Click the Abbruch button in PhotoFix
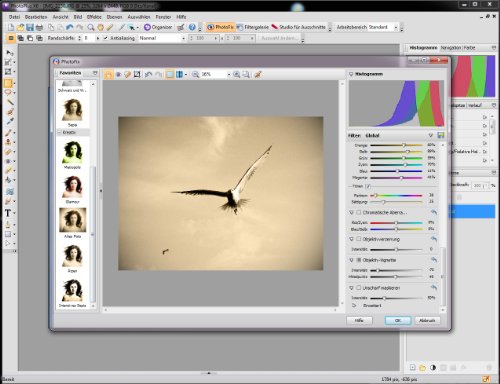 click(427, 320)
